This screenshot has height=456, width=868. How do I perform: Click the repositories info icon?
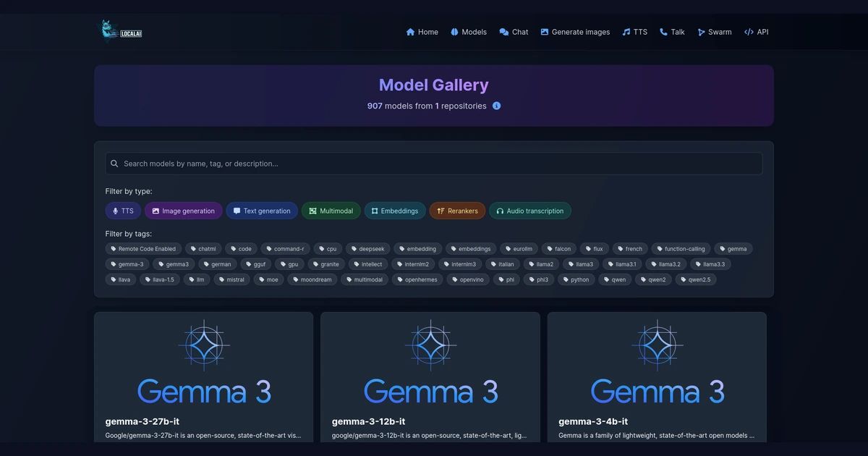(x=497, y=106)
